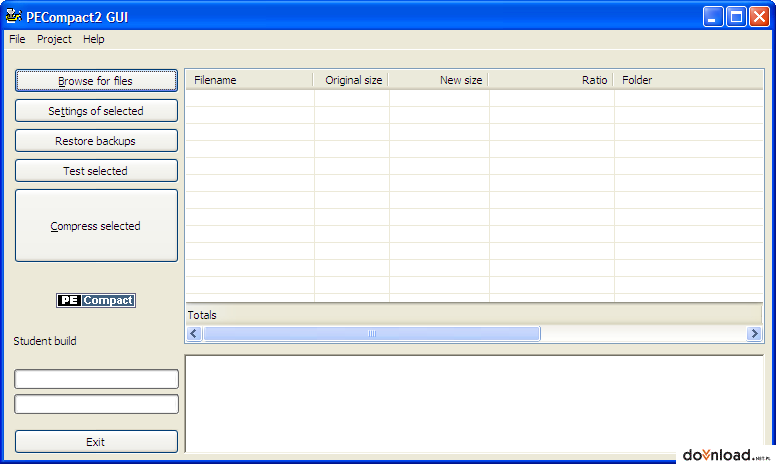This screenshot has width=776, height=464.
Task: Click the right scroll arrow of file list
Action: [x=754, y=334]
